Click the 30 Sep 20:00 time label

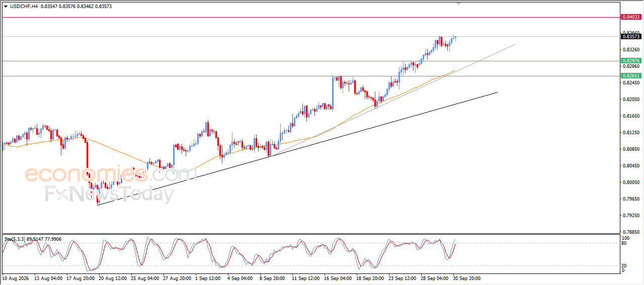coord(467,277)
